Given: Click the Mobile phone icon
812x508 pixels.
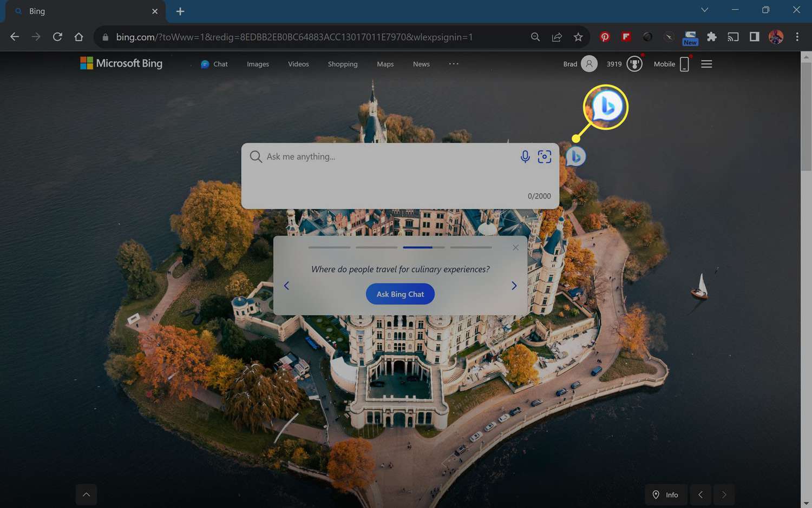Looking at the screenshot, I should coord(684,64).
